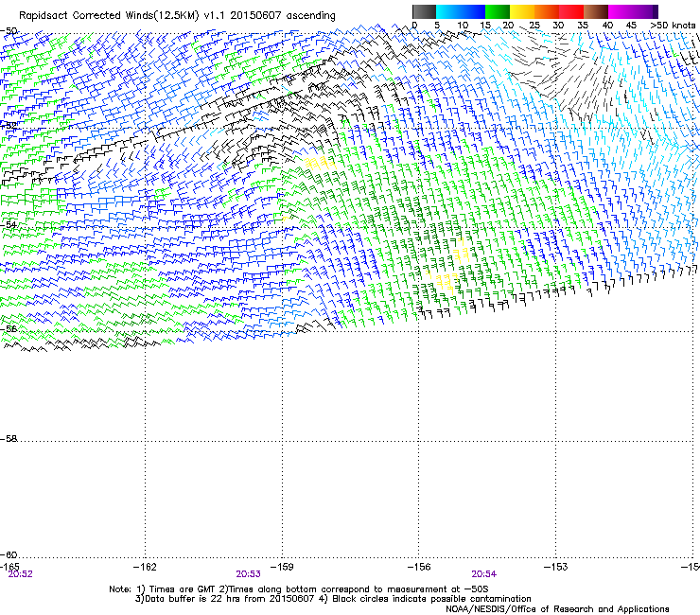This screenshot has width=700, height=615.
Task: Click the 'Data buffer is 22 hrs' note line
Action: (333, 599)
